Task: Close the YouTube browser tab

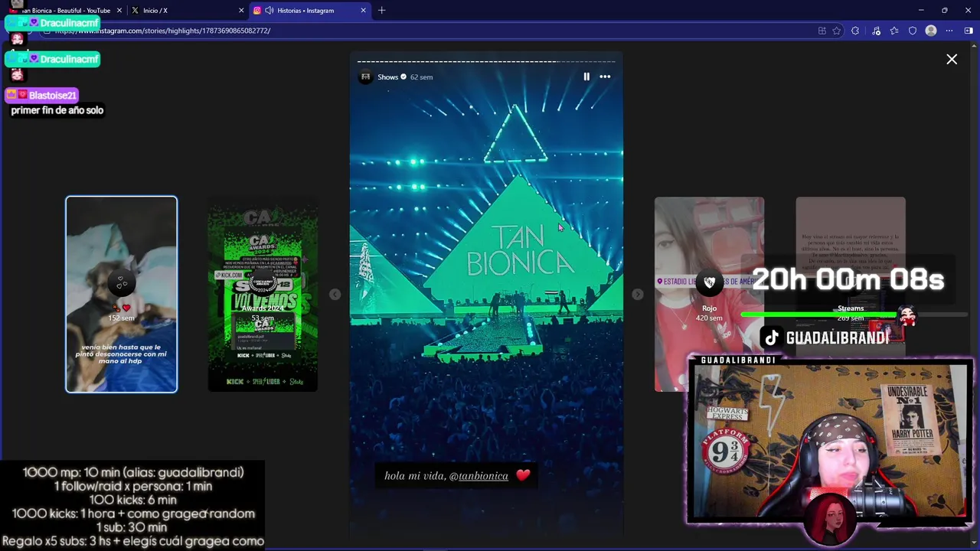Action: coord(119,11)
